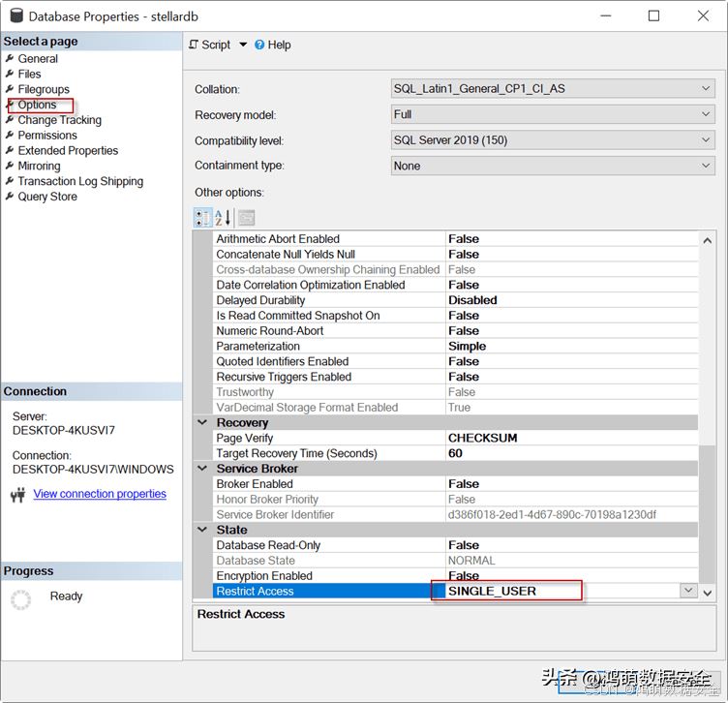The image size is (728, 703).
Task: Click the Help question mark icon
Action: (259, 45)
